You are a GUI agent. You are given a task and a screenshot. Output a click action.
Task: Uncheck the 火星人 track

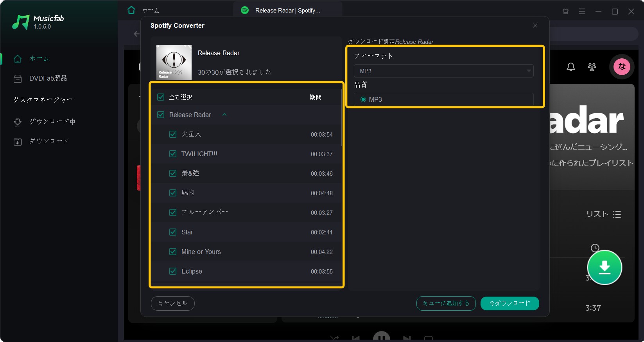coord(173,134)
